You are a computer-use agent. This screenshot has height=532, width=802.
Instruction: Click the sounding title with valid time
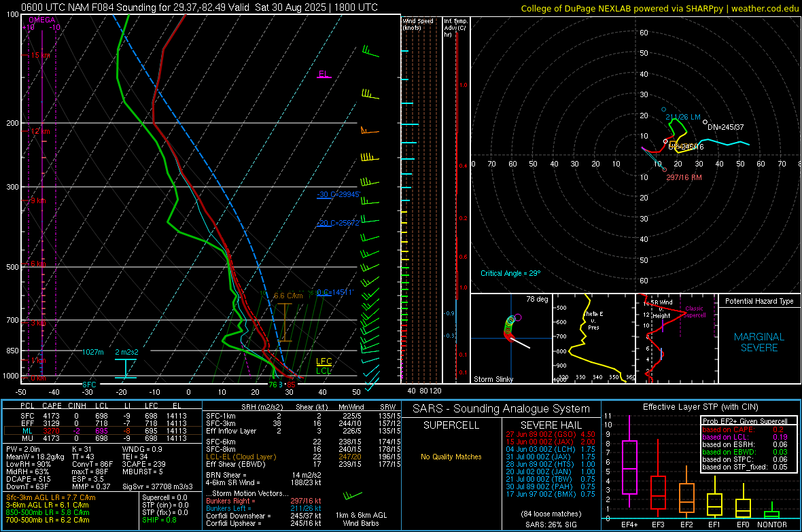(x=199, y=7)
